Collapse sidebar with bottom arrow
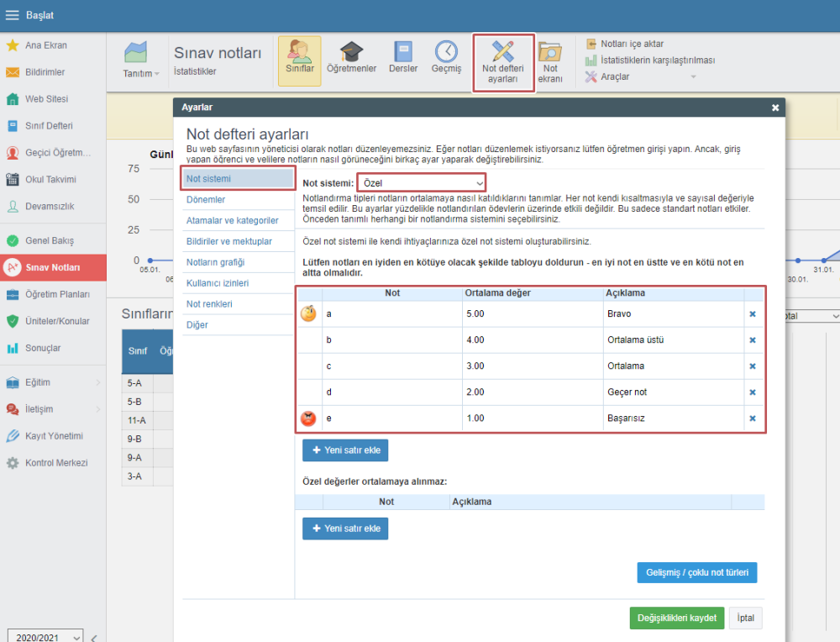 94,638
